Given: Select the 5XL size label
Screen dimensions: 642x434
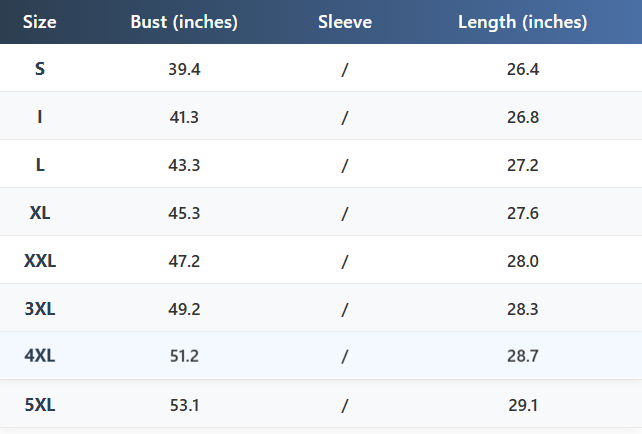Looking at the screenshot, I should click(40, 405).
